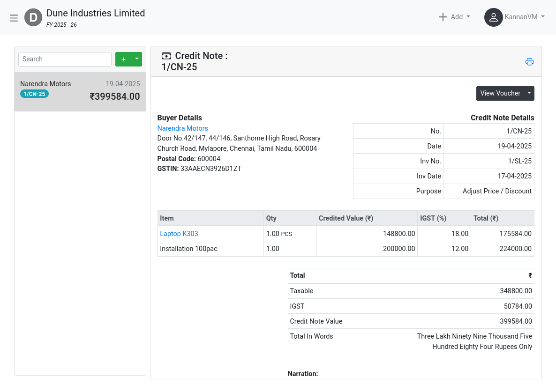Open the Narendra Motors buyer link
The width and height of the screenshot is (556, 392).
coord(183,128)
